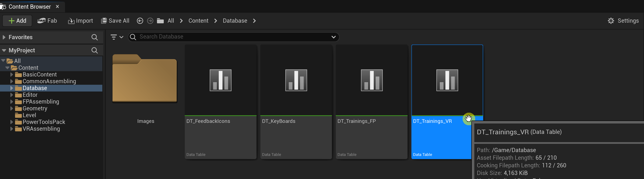This screenshot has width=644, height=179.
Task: Navigate forward with the right arrow icon
Action: 150,21
